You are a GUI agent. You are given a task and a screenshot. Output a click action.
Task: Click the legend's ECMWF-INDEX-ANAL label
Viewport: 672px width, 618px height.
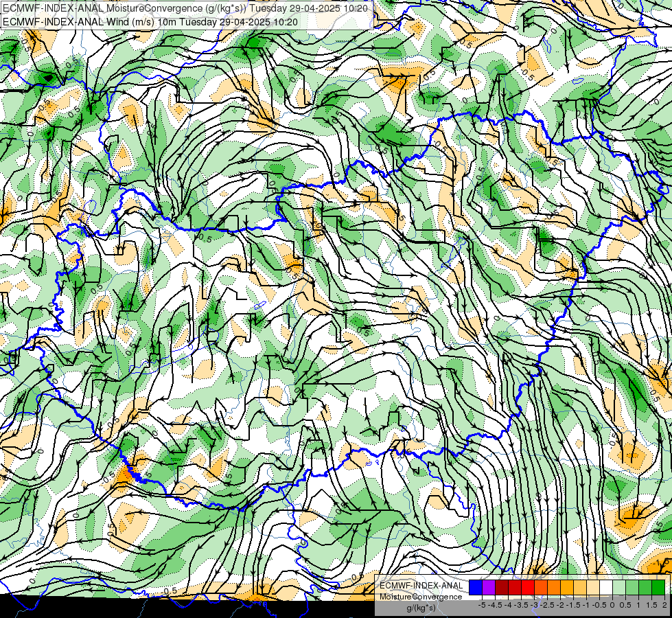421,586
